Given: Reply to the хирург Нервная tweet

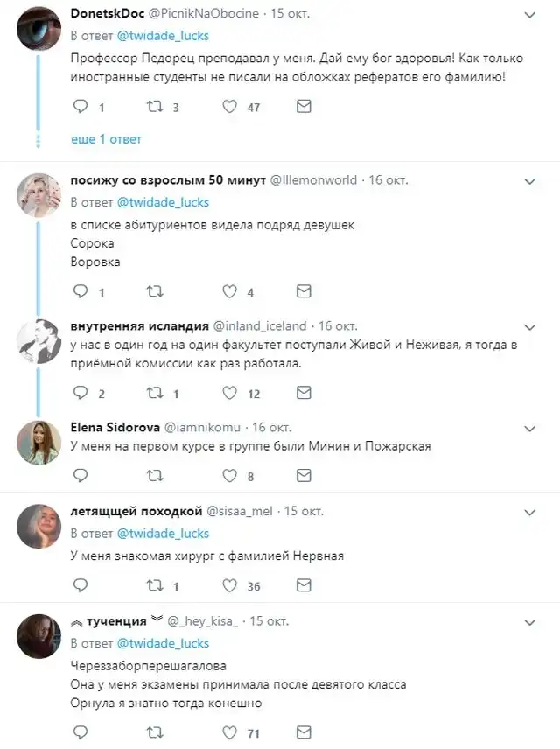Looking at the screenshot, I should coord(80,586).
